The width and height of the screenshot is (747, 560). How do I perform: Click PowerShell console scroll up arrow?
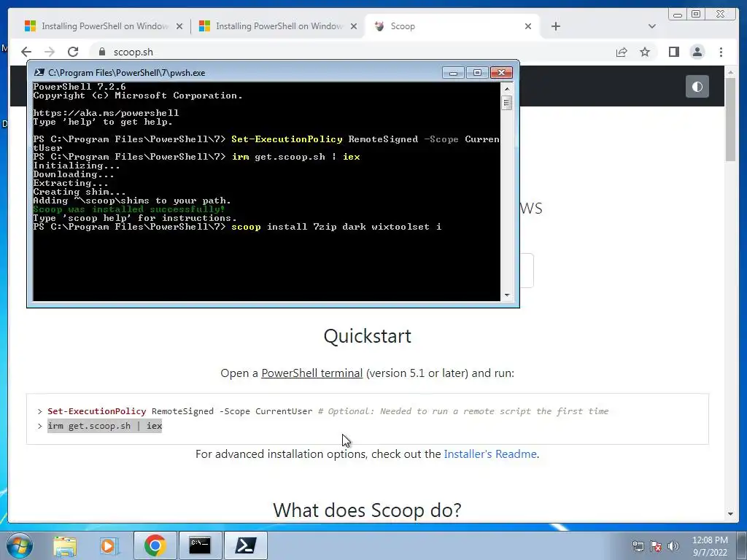(507, 89)
